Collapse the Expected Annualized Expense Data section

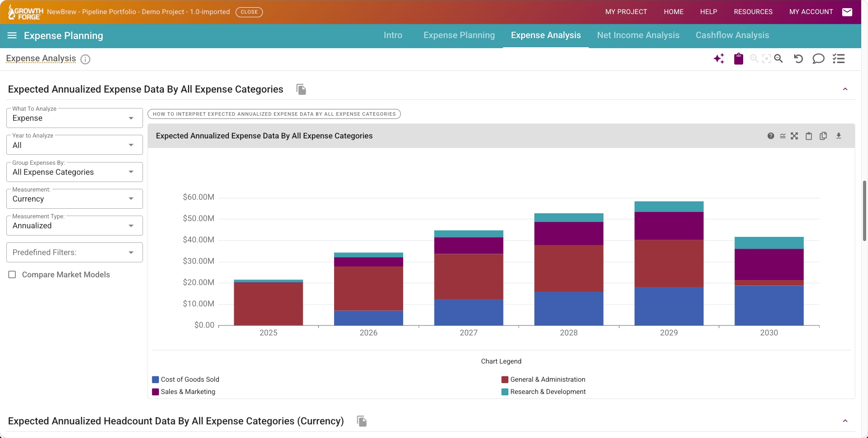845,89
